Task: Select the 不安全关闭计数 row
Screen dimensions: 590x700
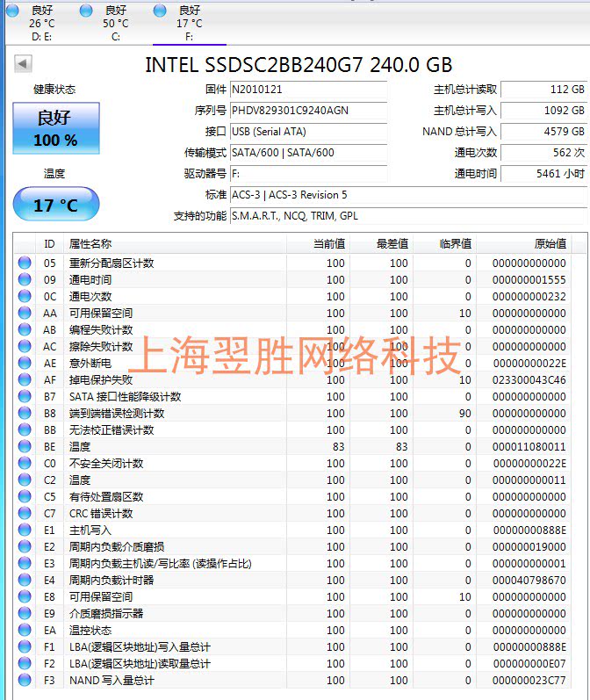Action: point(292,463)
